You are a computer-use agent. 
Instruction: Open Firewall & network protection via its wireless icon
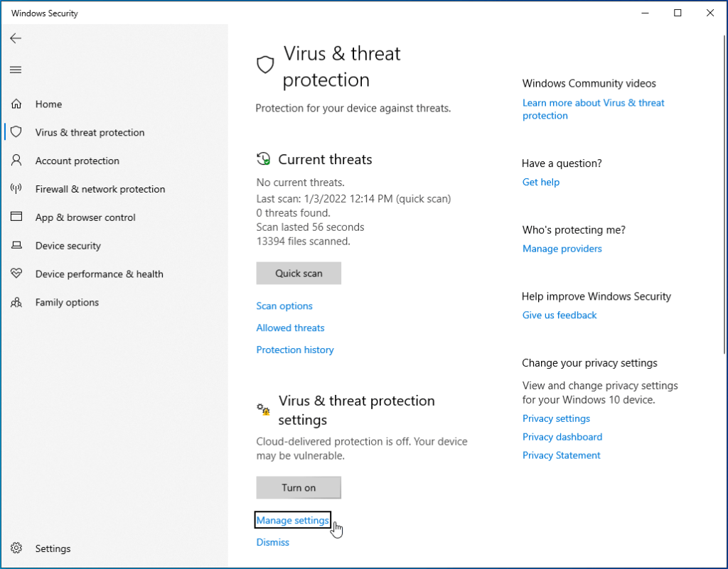tap(16, 189)
